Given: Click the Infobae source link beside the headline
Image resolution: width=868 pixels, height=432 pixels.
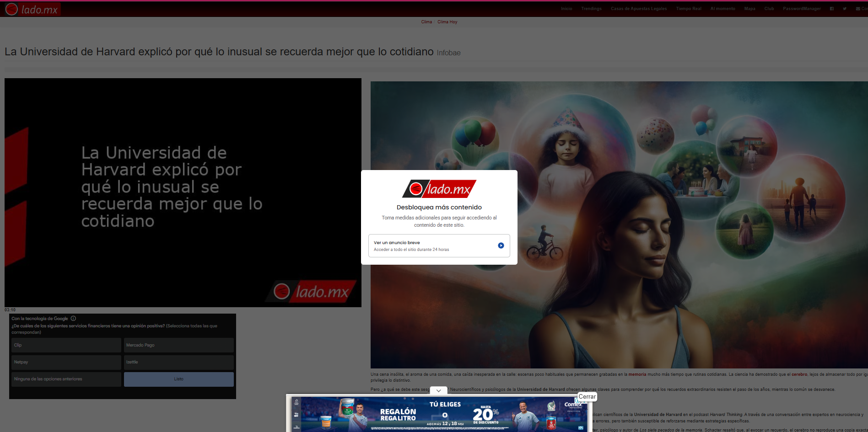Looking at the screenshot, I should (x=448, y=53).
